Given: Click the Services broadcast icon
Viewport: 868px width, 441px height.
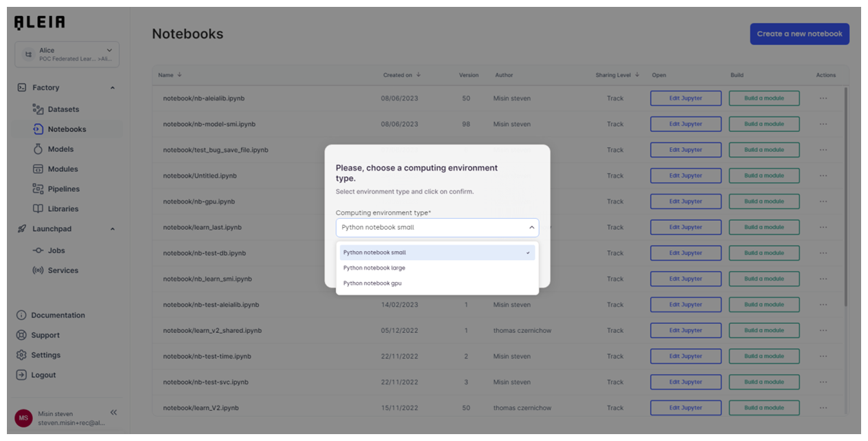Looking at the screenshot, I should [38, 271].
